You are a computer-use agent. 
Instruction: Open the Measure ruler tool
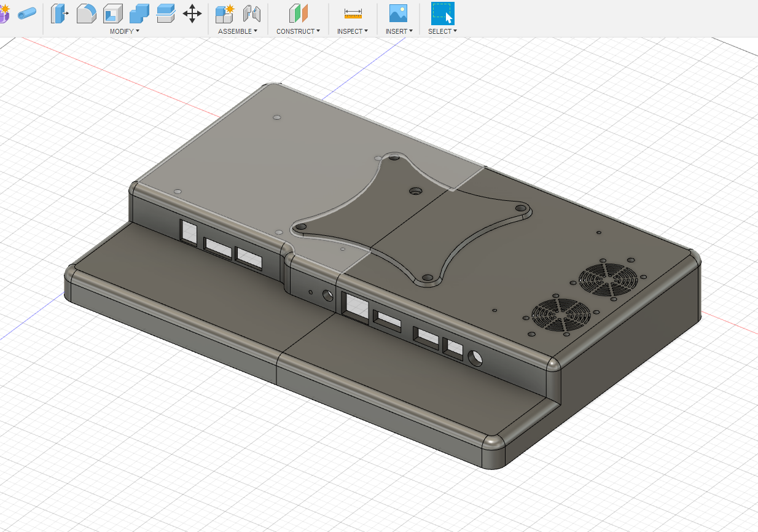coord(353,13)
